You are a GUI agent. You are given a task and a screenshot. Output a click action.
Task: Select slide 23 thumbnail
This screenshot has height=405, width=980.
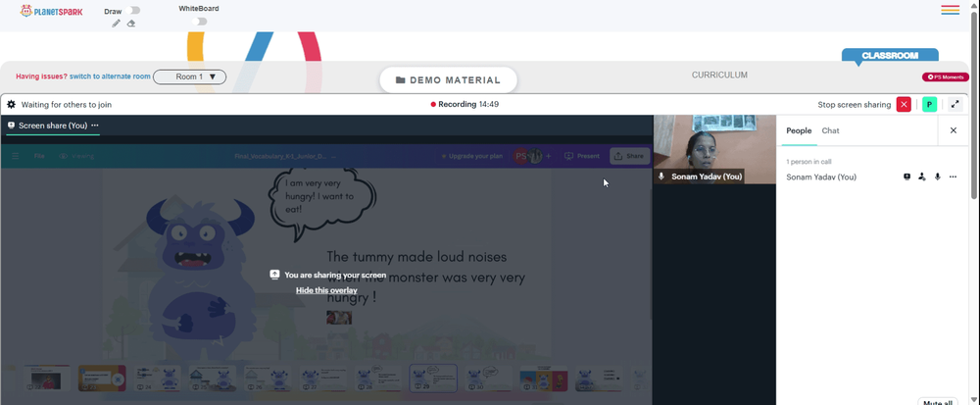pyautogui.click(x=102, y=379)
